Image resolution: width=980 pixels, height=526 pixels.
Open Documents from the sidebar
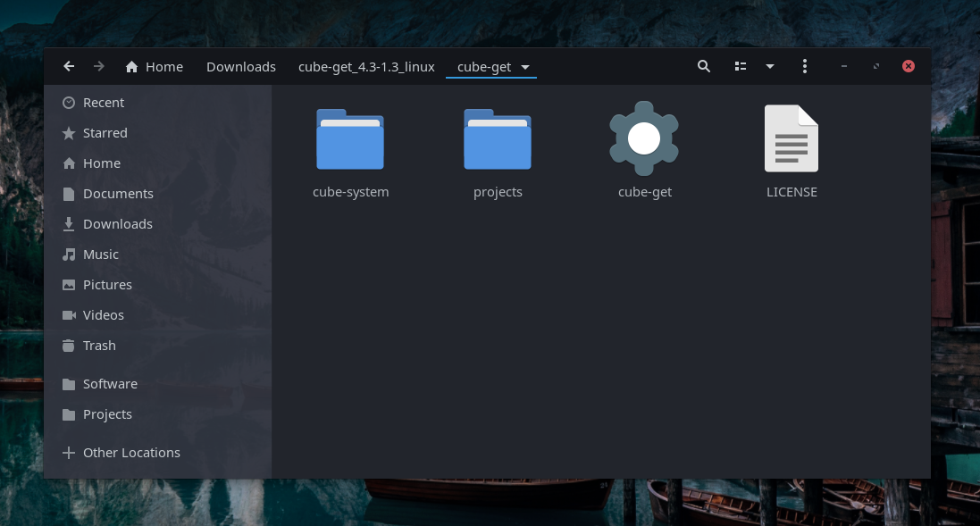click(x=117, y=194)
